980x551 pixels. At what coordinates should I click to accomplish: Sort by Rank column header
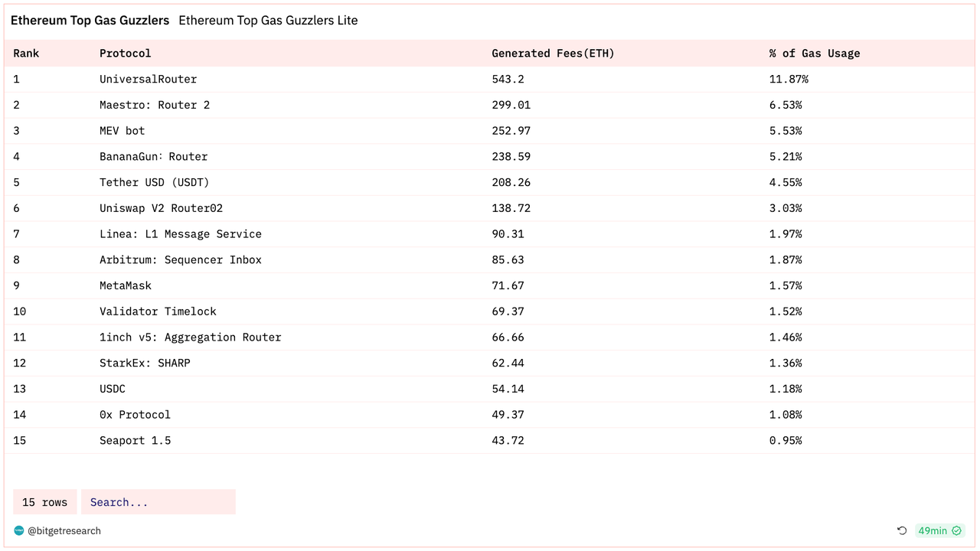coord(26,54)
